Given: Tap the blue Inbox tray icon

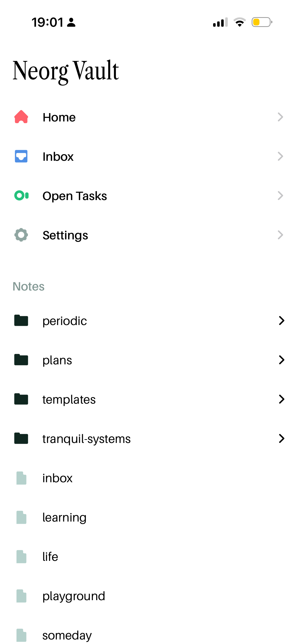Looking at the screenshot, I should pos(21,156).
